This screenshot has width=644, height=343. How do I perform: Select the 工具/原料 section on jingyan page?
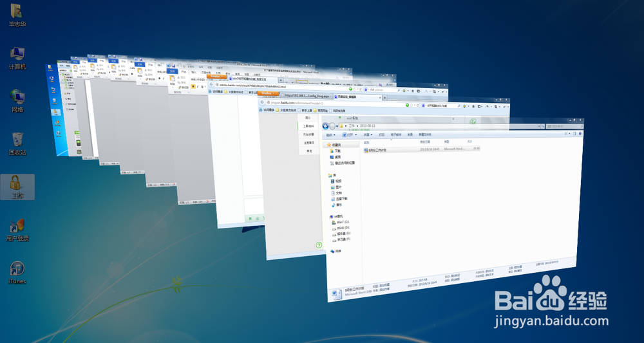coord(308,126)
